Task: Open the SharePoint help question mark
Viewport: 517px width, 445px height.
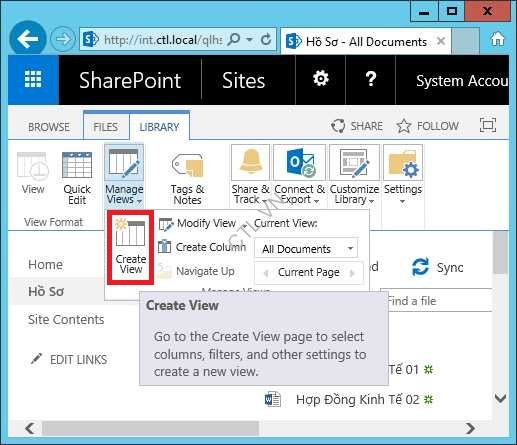Action: coord(371,80)
